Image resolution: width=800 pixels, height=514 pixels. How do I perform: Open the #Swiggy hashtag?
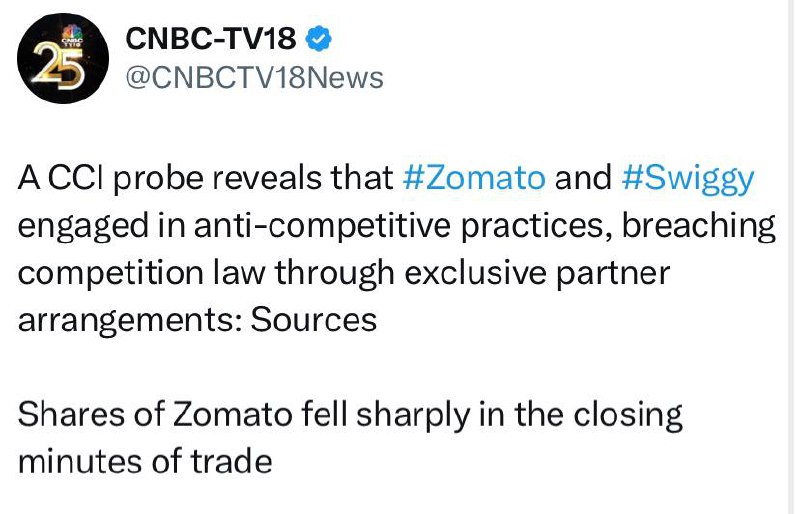tap(688, 179)
